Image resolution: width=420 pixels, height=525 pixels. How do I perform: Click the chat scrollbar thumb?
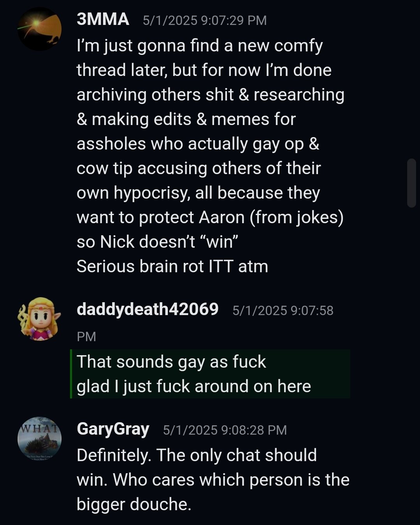[411, 183]
